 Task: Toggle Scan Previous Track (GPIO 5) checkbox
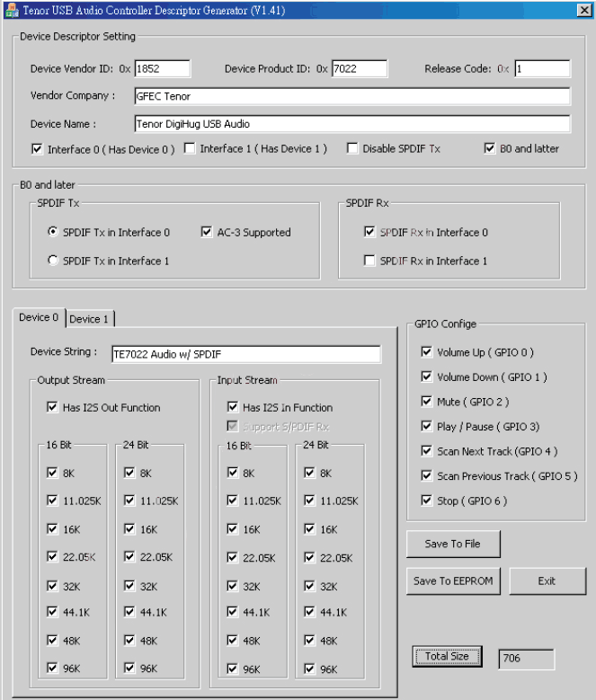point(426,475)
